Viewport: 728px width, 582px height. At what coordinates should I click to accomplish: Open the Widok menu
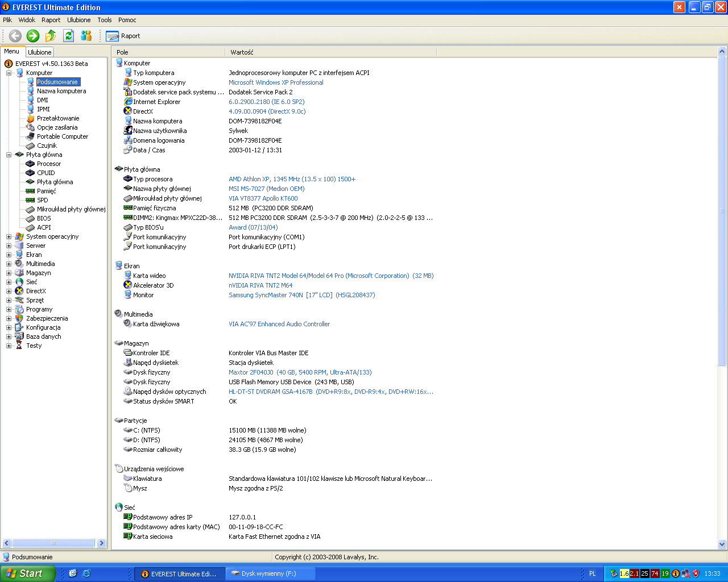point(27,20)
